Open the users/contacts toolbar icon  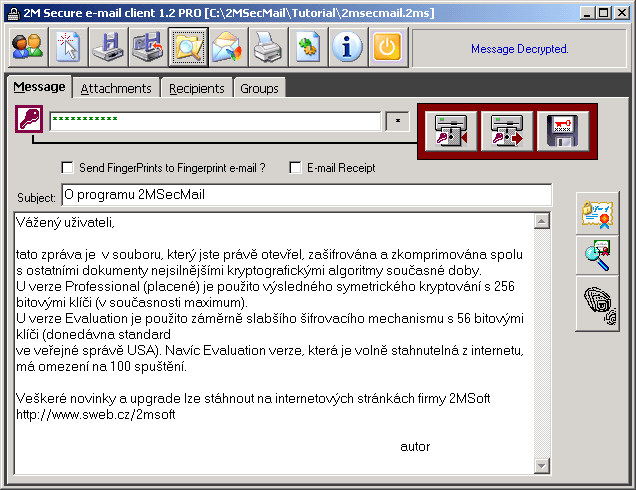(28, 47)
